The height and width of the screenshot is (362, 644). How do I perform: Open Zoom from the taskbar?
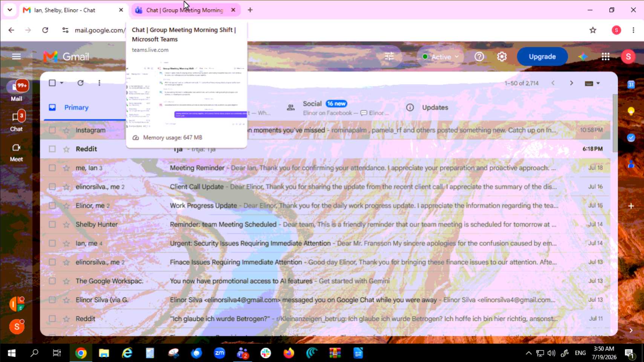pos(219,353)
